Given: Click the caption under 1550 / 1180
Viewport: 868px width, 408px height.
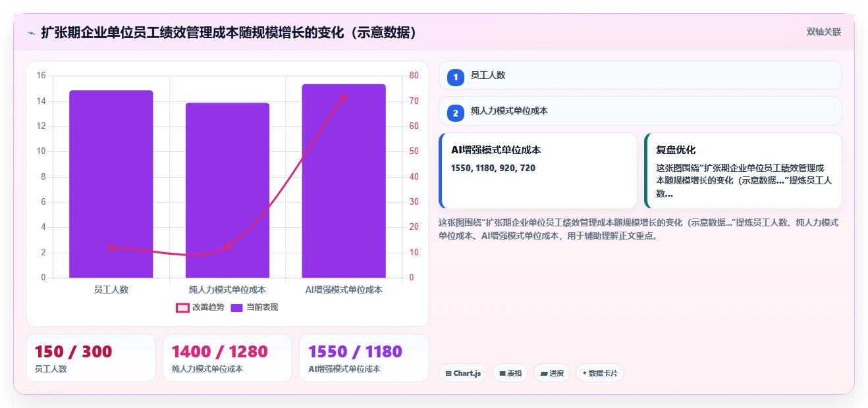Looking at the screenshot, I should (x=344, y=369).
